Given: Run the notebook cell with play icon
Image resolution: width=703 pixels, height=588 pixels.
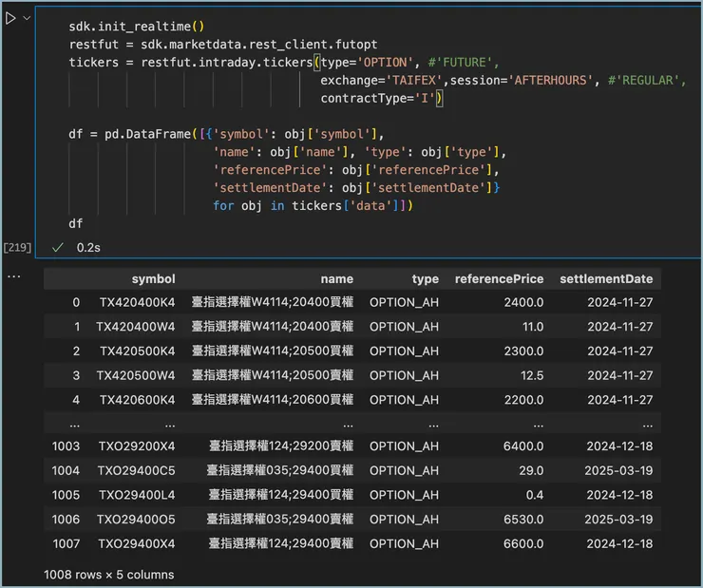Looking at the screenshot, I should (10, 18).
